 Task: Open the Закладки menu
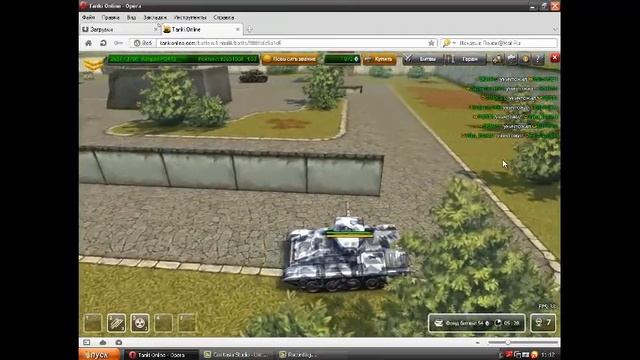(x=155, y=18)
